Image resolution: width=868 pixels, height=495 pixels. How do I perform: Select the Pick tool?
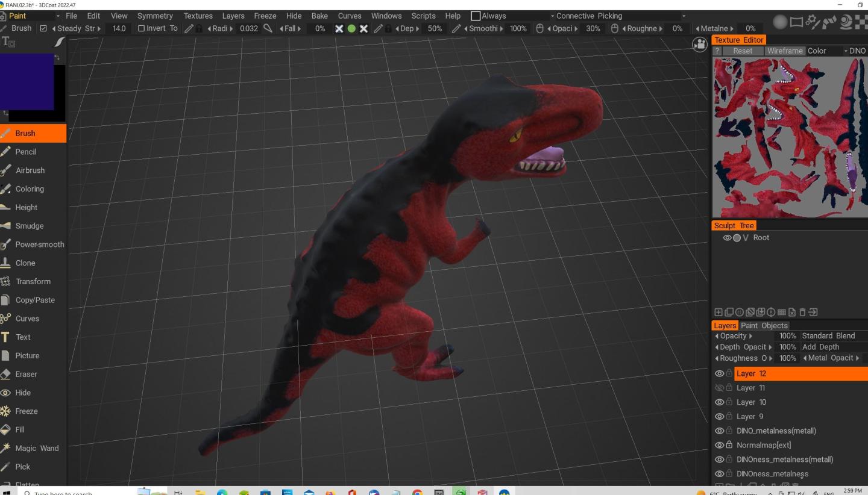[33, 467]
